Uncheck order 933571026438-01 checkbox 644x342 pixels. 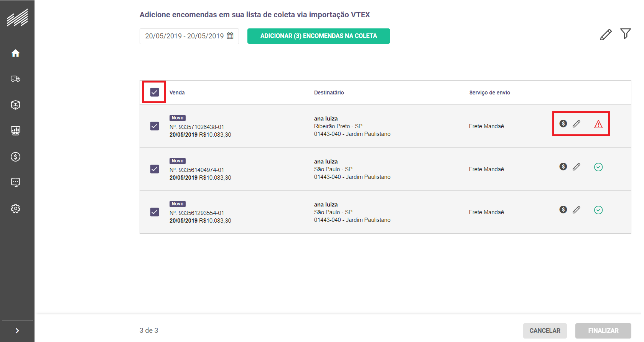[x=154, y=126]
